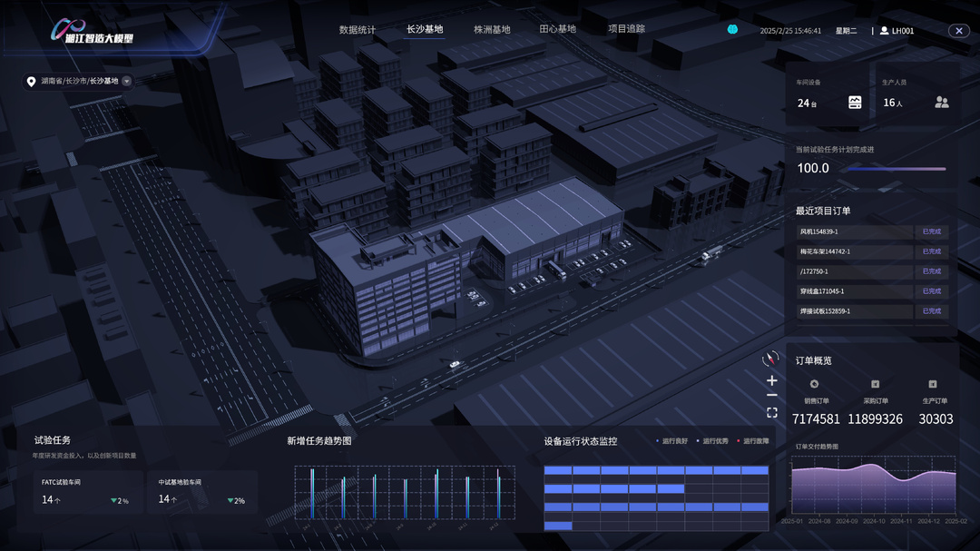The height and width of the screenshot is (551, 980).
Task: Click the 车间设备 equipment monitor icon
Action: tap(855, 103)
